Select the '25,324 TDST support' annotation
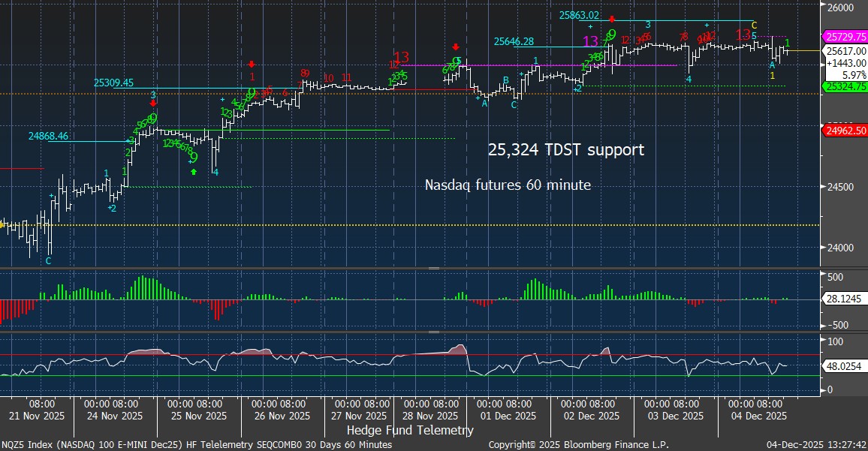Viewport: 868px width, 451px height. coord(565,150)
